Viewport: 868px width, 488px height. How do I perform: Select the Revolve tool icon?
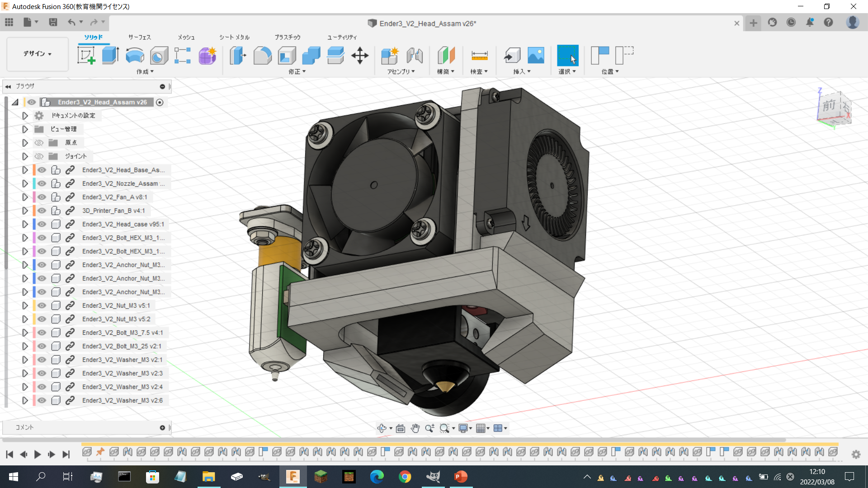(x=135, y=56)
